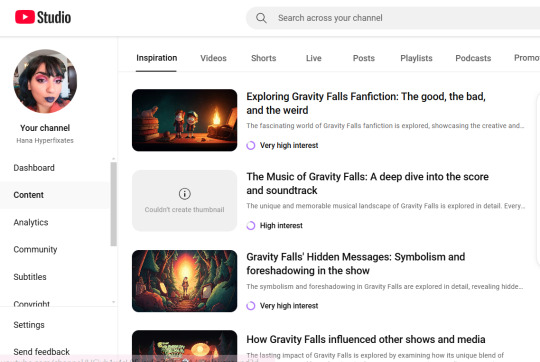
Task: Click the interest ring icon for Hidden Messages
Action: 251,306
